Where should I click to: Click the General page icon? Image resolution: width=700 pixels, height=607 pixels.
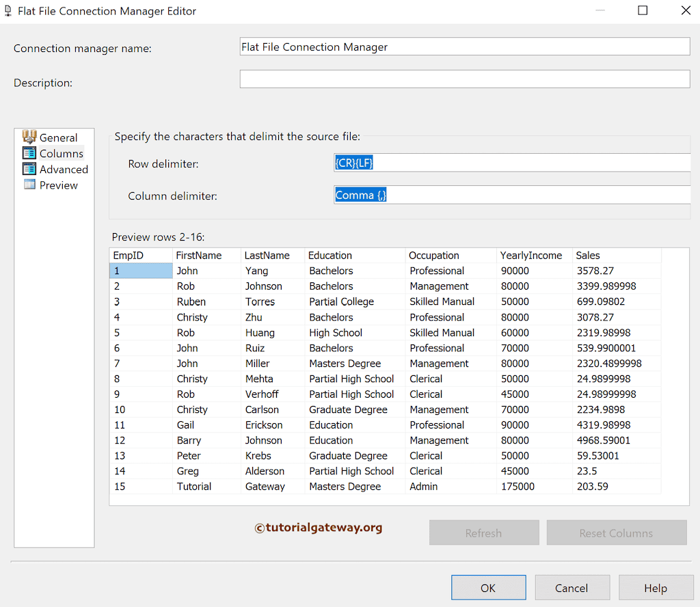point(30,137)
